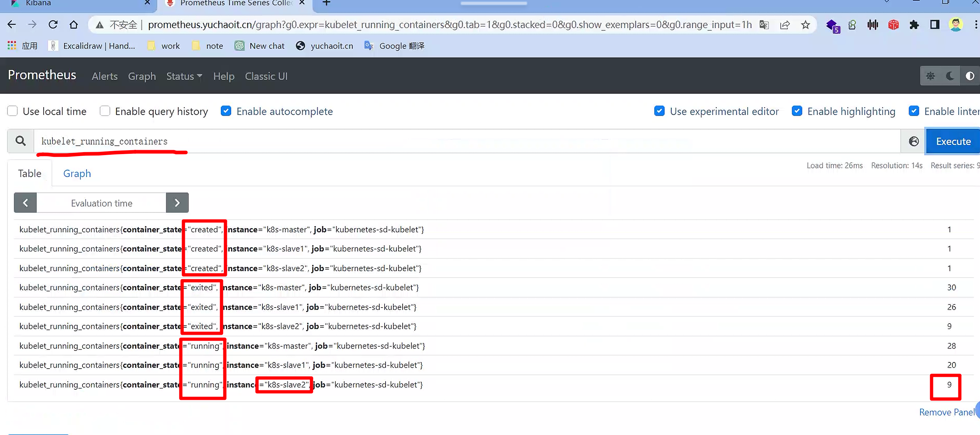Click the light theme sun icon
This screenshot has height=435, width=980.
(x=930, y=76)
